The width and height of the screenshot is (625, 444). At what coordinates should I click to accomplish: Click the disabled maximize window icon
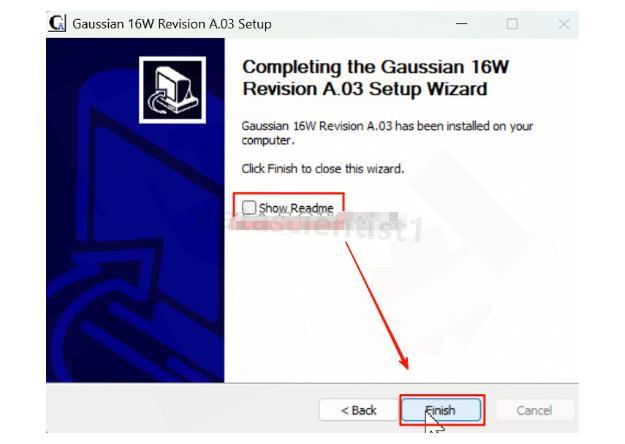(x=512, y=24)
